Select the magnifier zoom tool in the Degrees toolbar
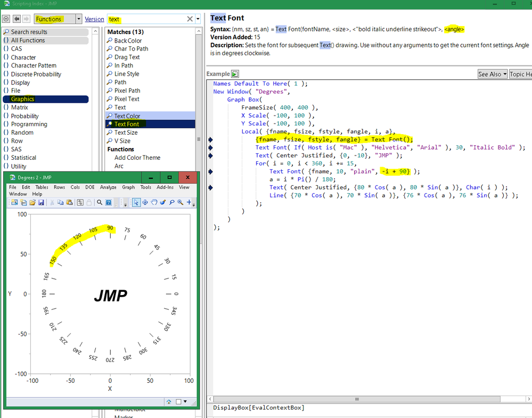This screenshot has width=532, height=418. pos(181,202)
